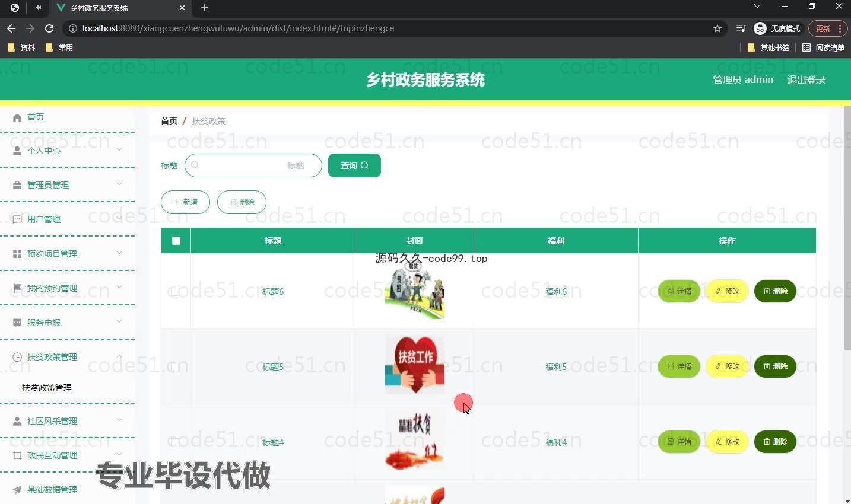This screenshot has height=504, width=851.
Task: Expand the 服务申报 menu chevron
Action: tap(119, 321)
